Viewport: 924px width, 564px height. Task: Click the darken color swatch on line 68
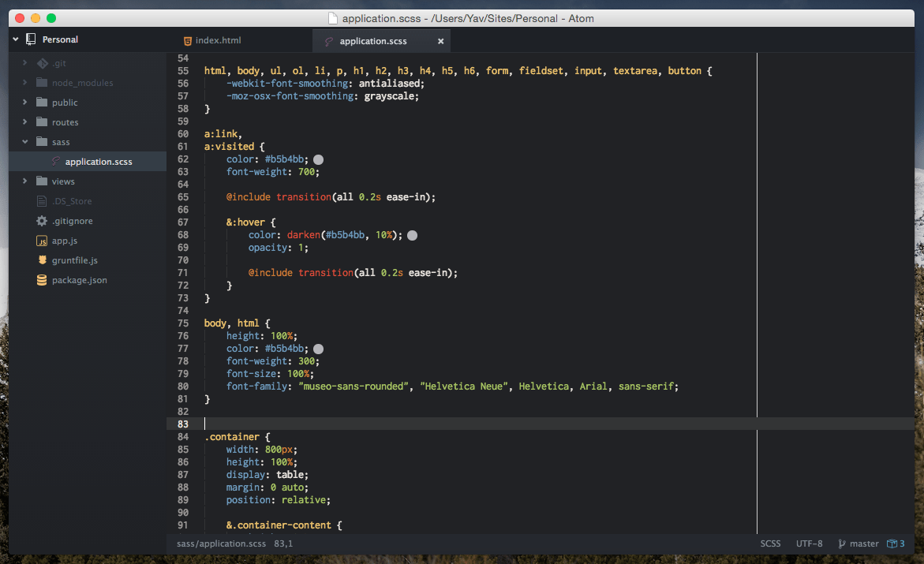[x=413, y=235]
